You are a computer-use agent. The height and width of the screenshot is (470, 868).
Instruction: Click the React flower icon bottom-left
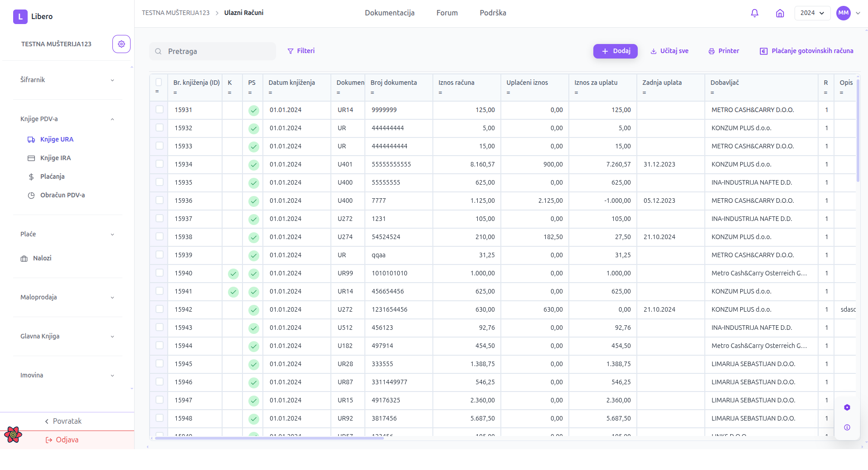coord(14,435)
